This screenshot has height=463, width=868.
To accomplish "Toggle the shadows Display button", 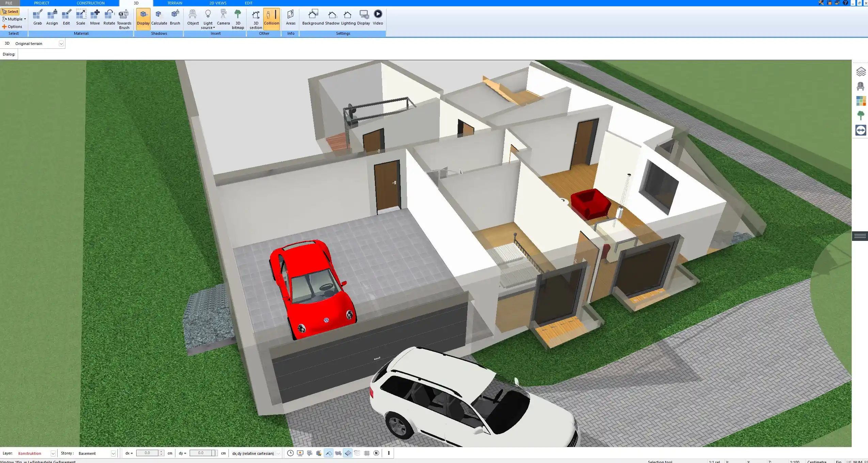I will [x=143, y=19].
